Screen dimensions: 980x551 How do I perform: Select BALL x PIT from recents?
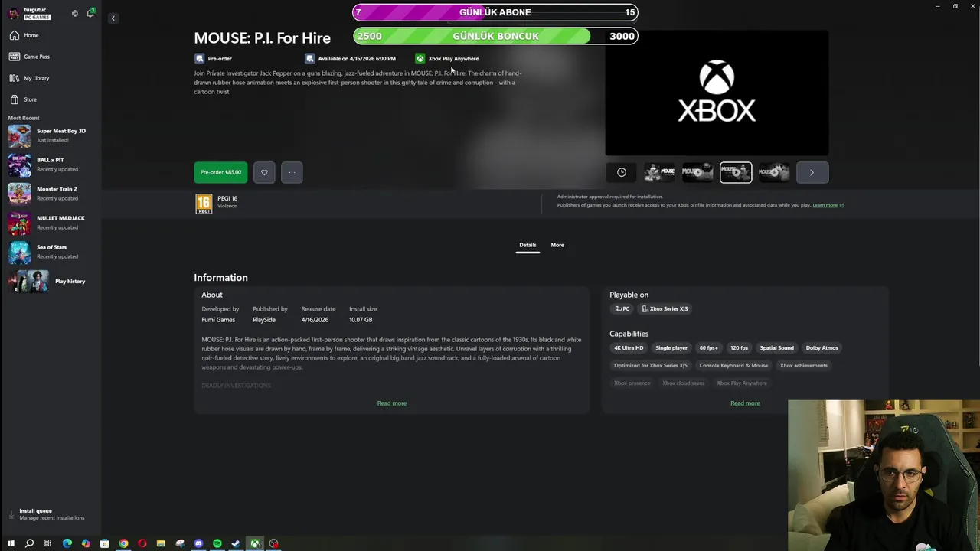pos(51,165)
